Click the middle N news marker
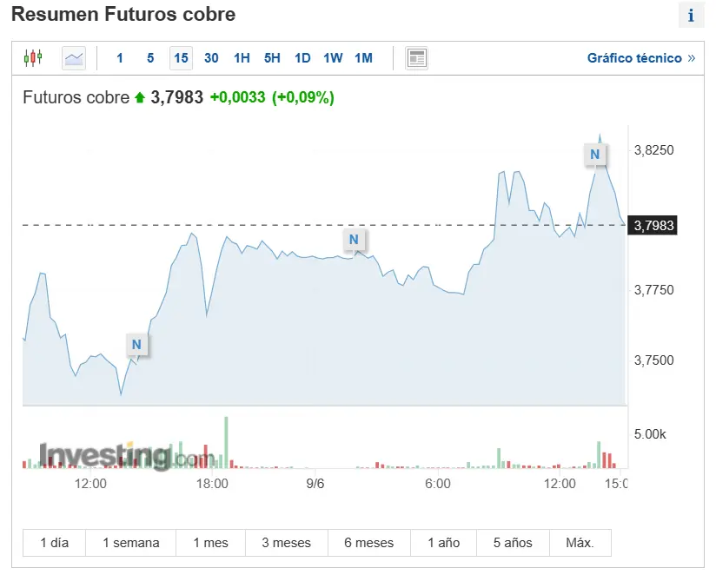This screenshot has width=716, height=588. point(354,240)
